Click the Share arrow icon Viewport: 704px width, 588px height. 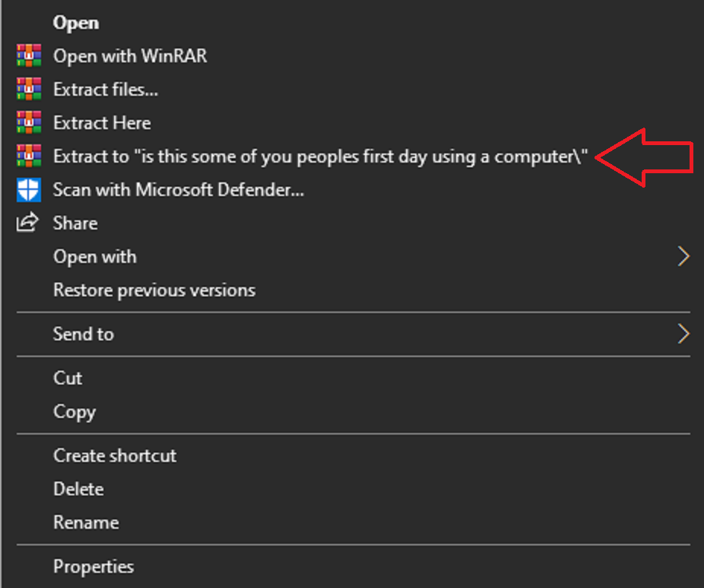point(28,223)
